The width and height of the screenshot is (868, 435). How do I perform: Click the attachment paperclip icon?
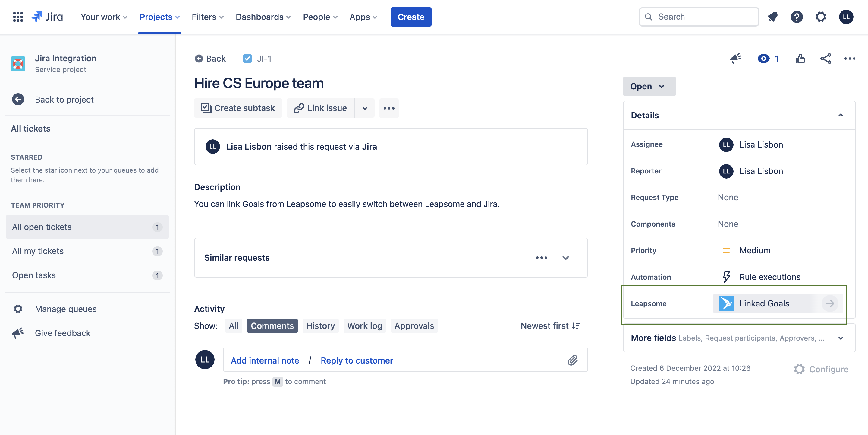coord(573,360)
